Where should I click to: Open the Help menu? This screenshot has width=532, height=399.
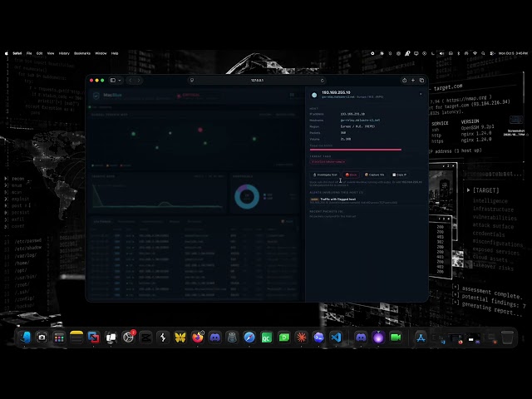pyautogui.click(x=115, y=53)
